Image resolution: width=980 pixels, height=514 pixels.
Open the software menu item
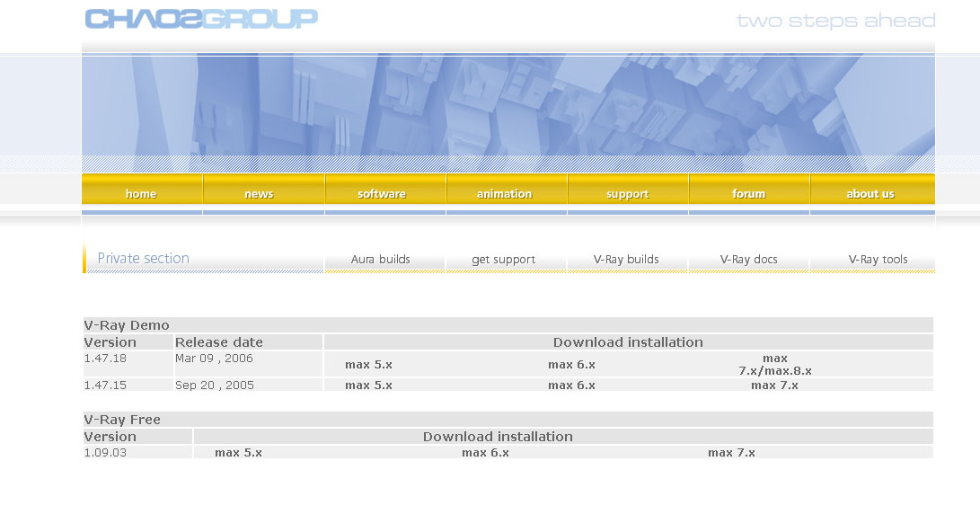(x=385, y=190)
